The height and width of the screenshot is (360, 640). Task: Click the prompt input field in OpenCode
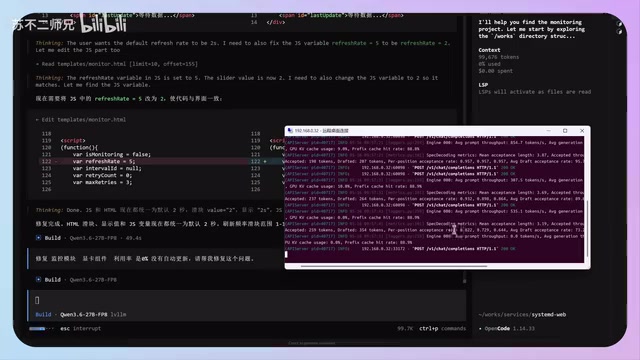[x=247, y=300]
